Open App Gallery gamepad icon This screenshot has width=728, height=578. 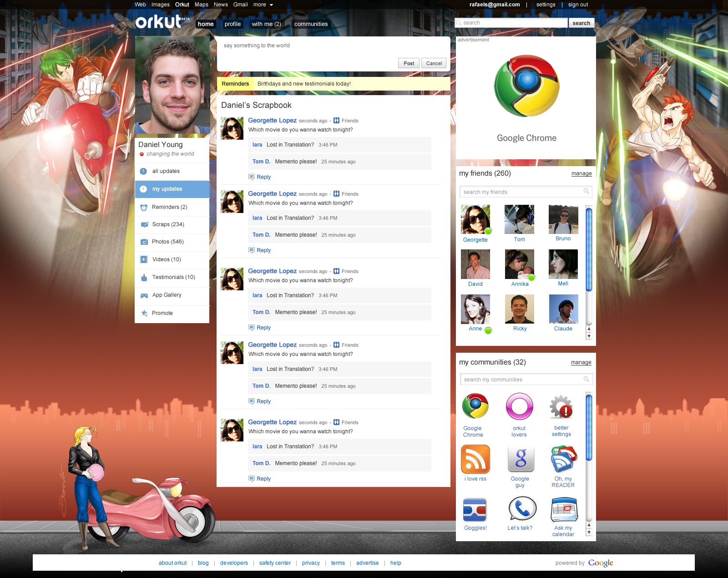[x=144, y=295]
